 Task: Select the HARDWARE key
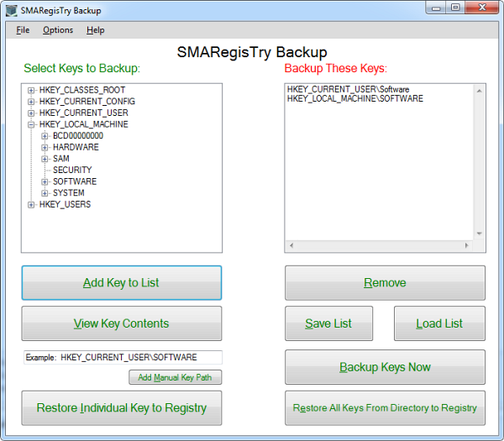click(76, 147)
